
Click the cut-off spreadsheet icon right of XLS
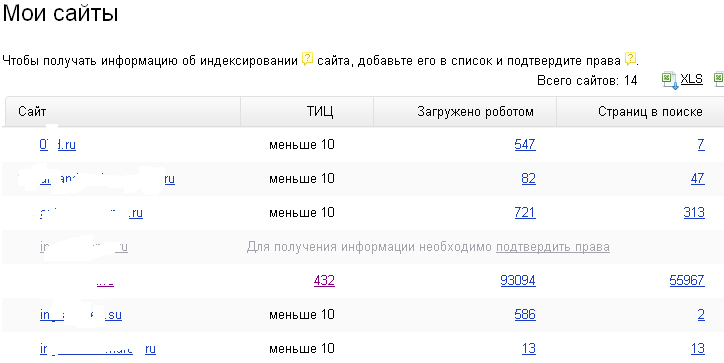pos(719,79)
